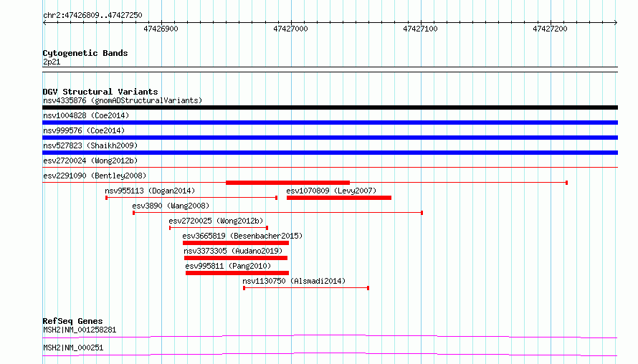Click the nsv1130750 (Alsmadi2014) label
Screen dimensions: 638x364
click(x=294, y=281)
